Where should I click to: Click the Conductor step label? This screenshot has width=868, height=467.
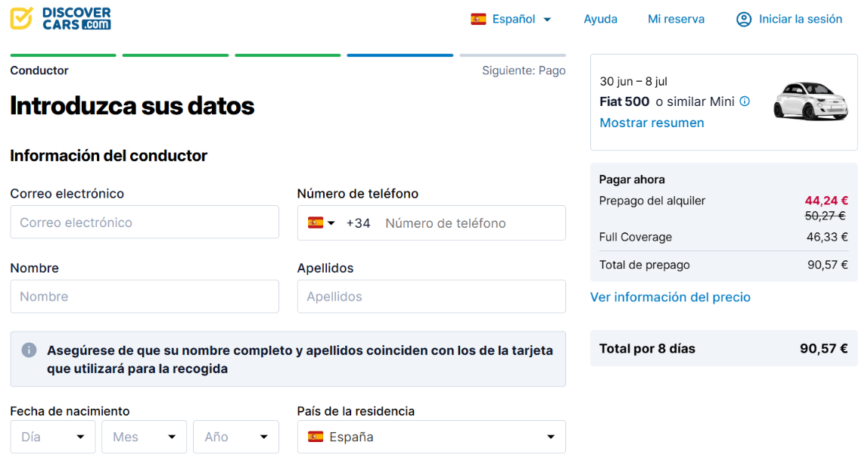[x=39, y=71]
